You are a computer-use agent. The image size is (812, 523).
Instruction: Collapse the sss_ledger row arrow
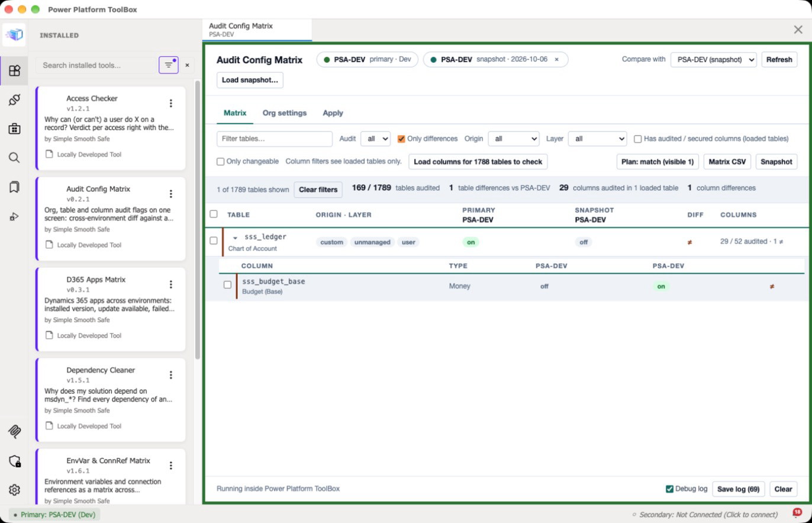tap(235, 238)
